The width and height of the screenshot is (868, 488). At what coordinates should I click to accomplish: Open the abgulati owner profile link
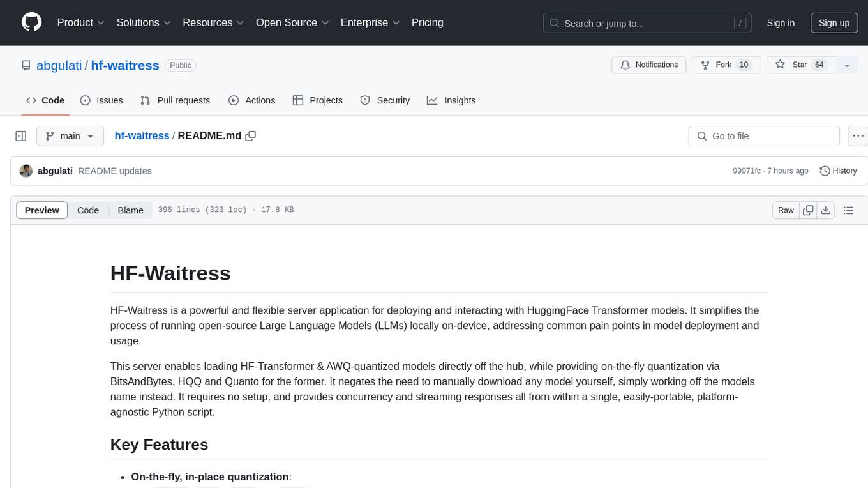point(59,65)
